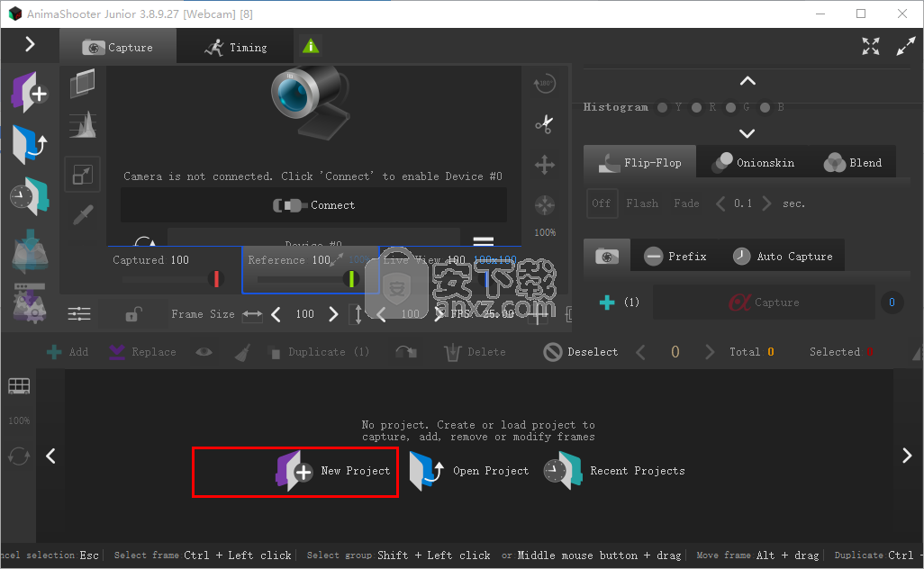Go to next frame number
Viewport: 924px width, 569px height.
710,352
